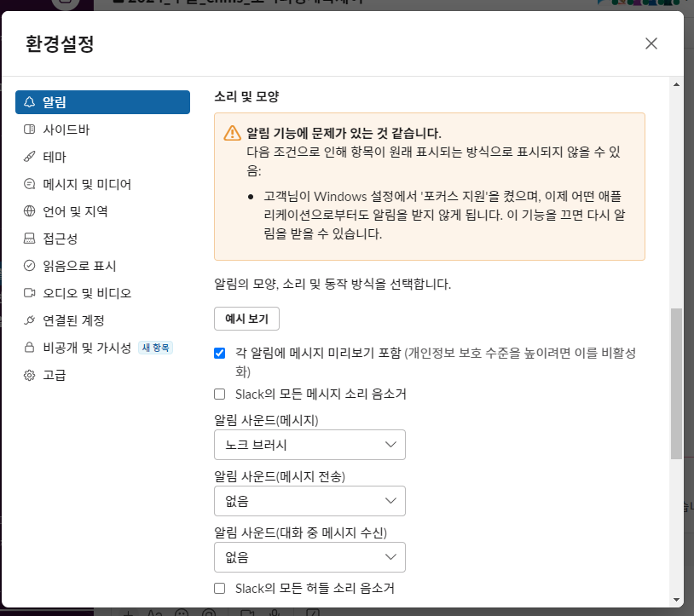Click the scrollbar up arrow
This screenshot has width=694, height=616.
[x=676, y=84]
